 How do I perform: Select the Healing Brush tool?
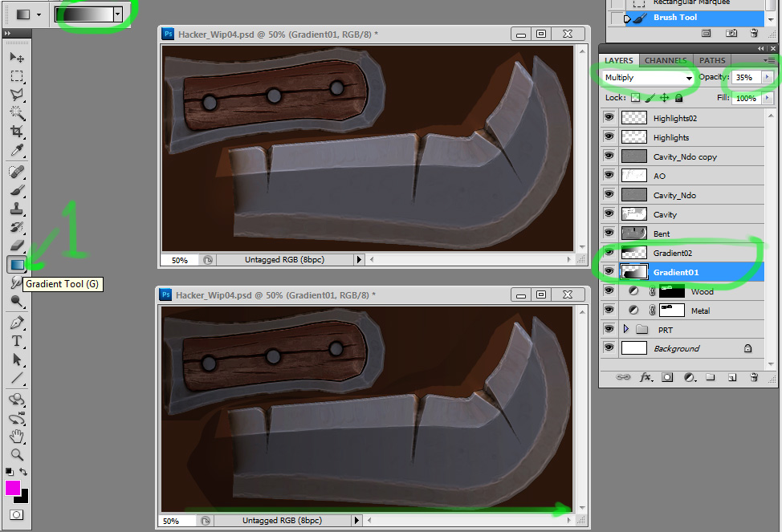17,172
